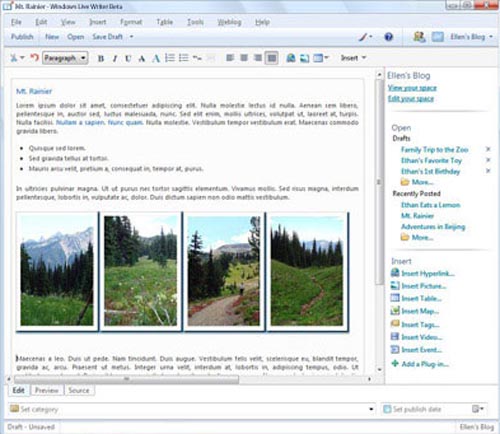Click the Bold formatting icon
Screen dimensions: 500x434
coord(101,59)
